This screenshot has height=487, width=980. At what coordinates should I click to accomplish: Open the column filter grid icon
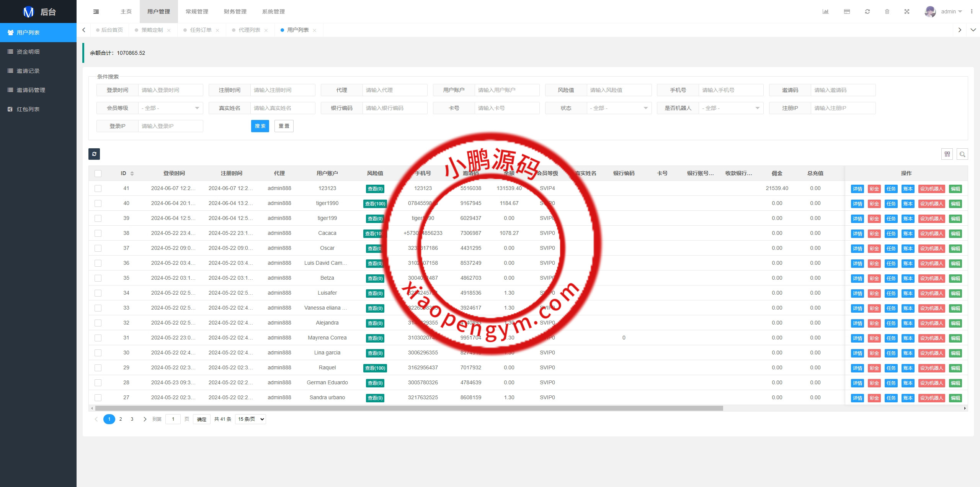947,154
